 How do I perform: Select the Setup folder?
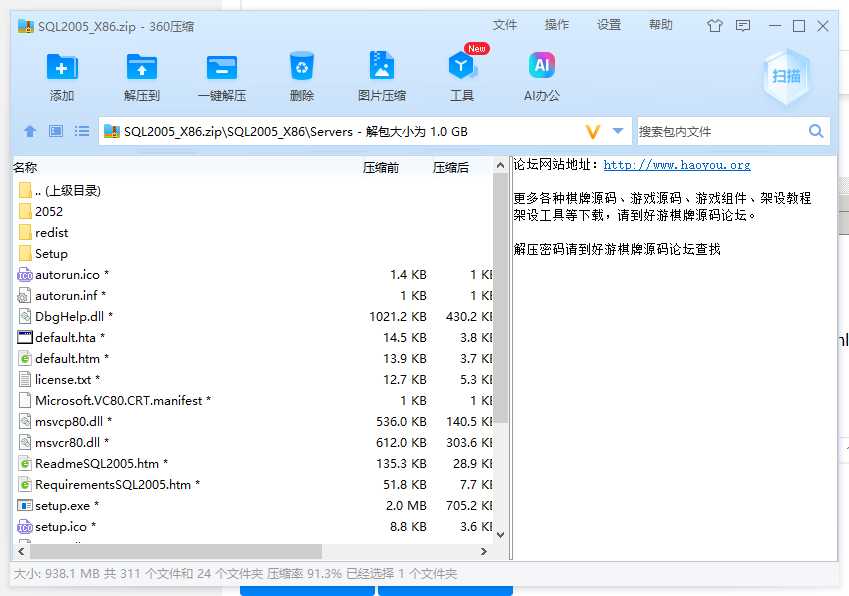tap(253, 254)
